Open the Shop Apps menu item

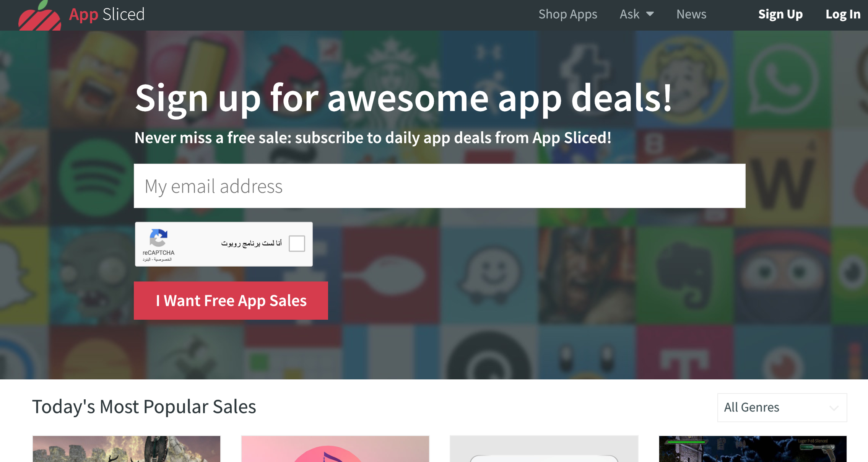pyautogui.click(x=568, y=14)
